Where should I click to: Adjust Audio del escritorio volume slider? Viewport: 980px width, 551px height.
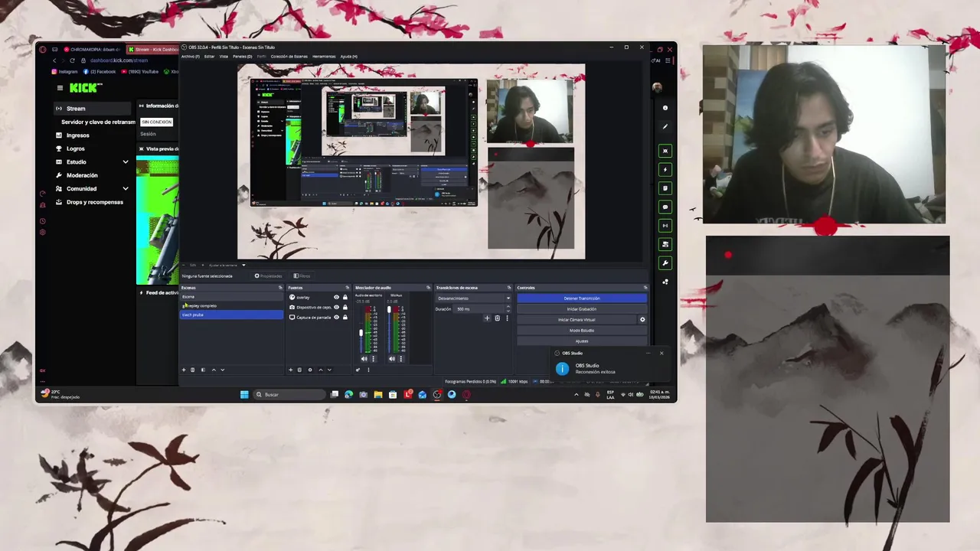coord(361,333)
